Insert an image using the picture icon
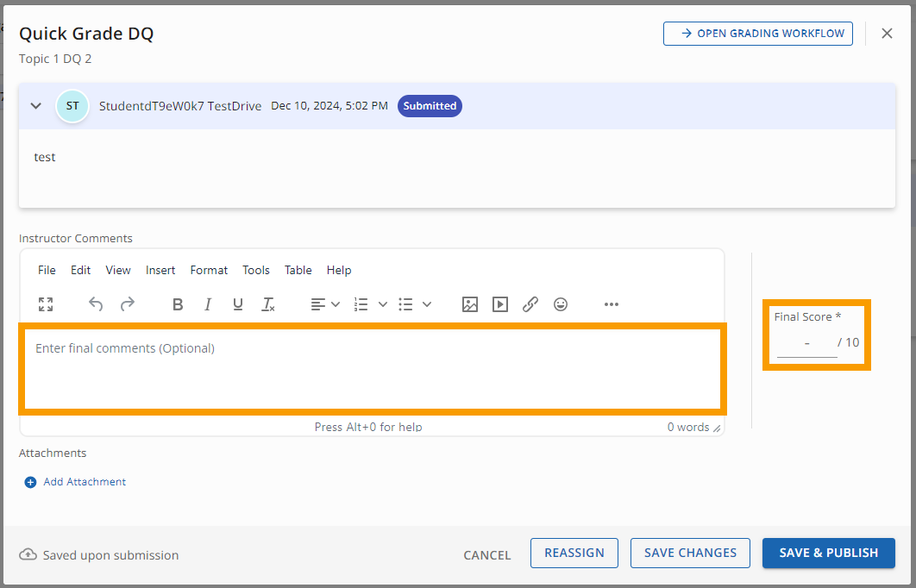 [x=469, y=304]
